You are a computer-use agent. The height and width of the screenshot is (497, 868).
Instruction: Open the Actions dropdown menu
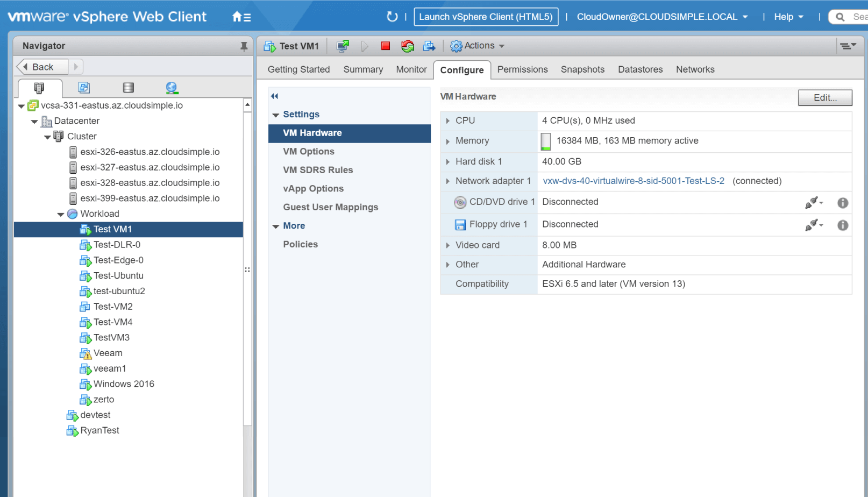click(478, 46)
